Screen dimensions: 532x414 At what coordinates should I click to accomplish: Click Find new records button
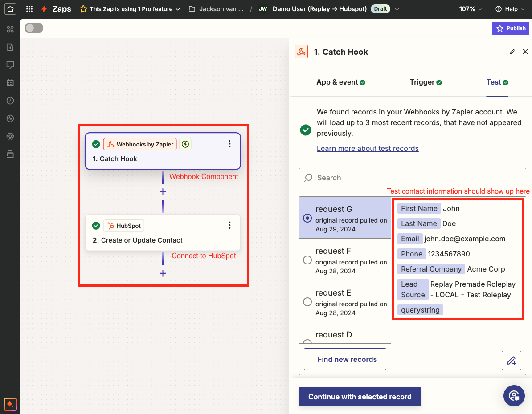pos(345,359)
